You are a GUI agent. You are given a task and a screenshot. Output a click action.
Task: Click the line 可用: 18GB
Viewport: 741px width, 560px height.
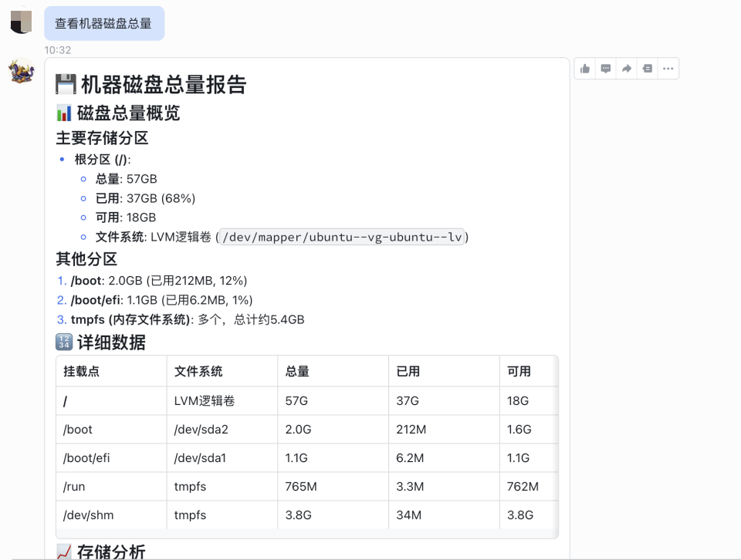point(126,218)
